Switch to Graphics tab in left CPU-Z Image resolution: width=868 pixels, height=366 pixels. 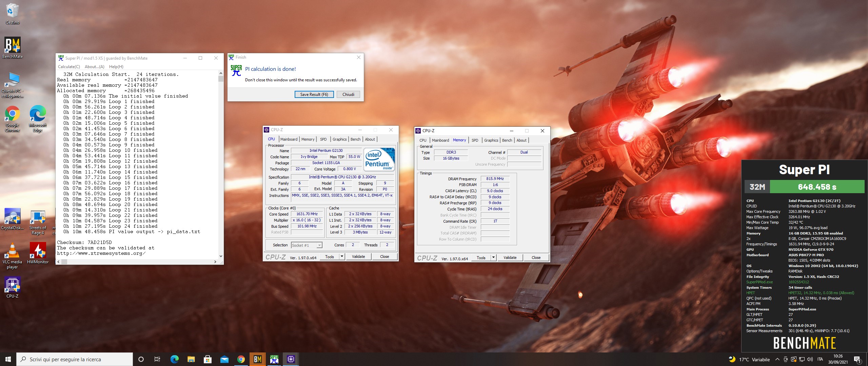[339, 139]
